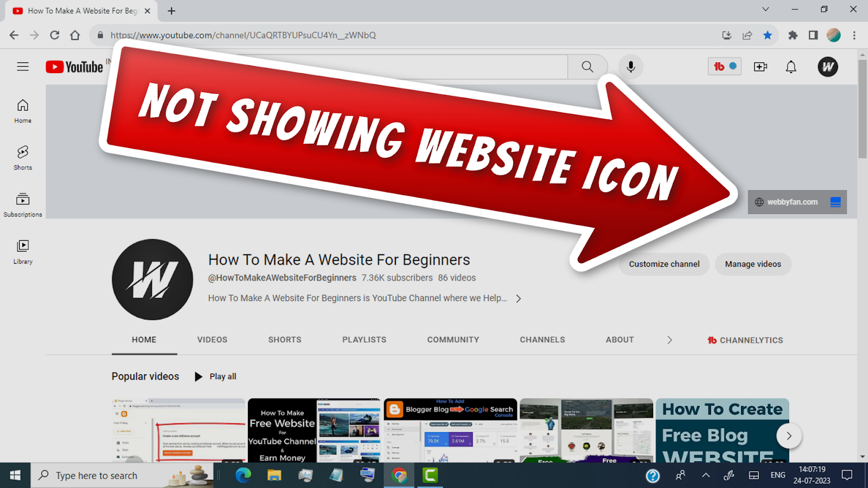
Task: Share this page from the address bar
Action: pyautogui.click(x=748, y=35)
